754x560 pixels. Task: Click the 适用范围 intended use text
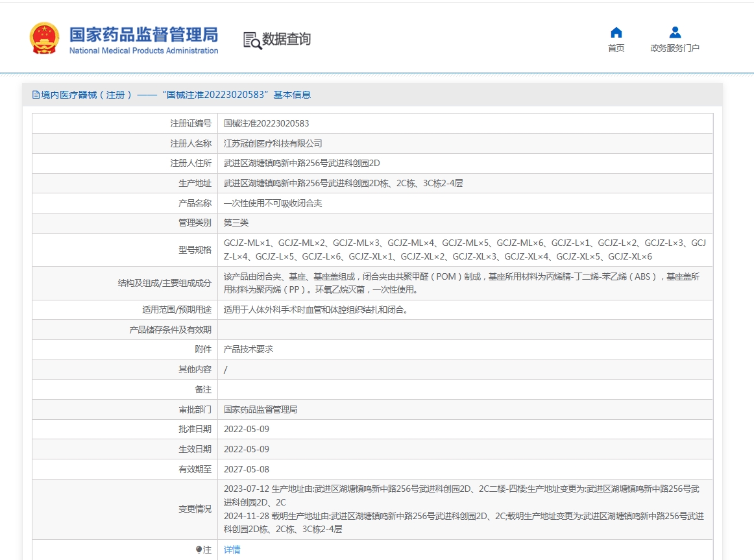pos(316,310)
